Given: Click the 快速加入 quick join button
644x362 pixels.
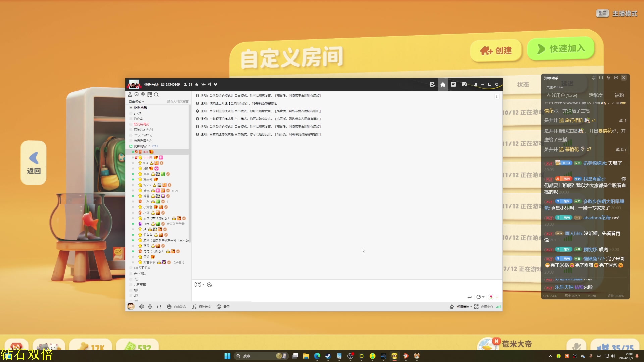Looking at the screenshot, I should click(x=561, y=49).
